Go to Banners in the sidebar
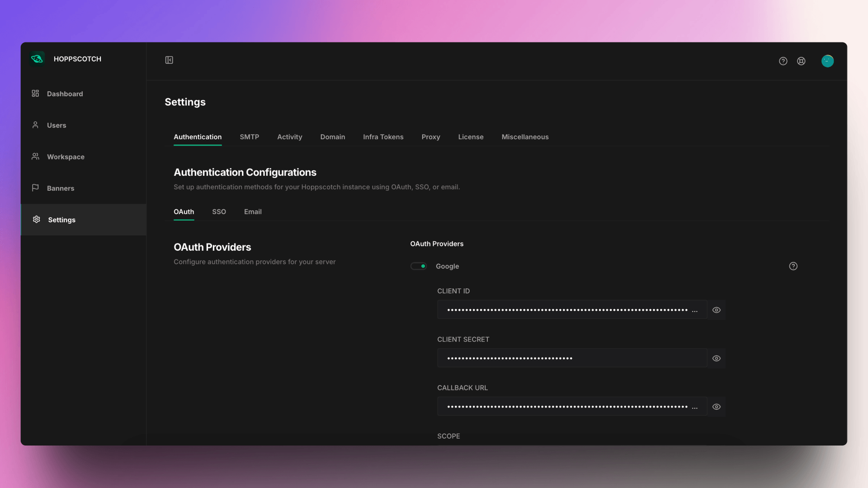The width and height of the screenshot is (868, 488). coord(83,188)
